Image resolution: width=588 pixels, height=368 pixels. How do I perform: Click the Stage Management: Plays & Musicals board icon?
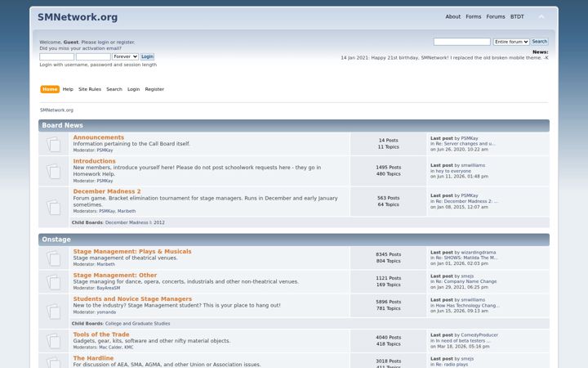click(x=54, y=258)
